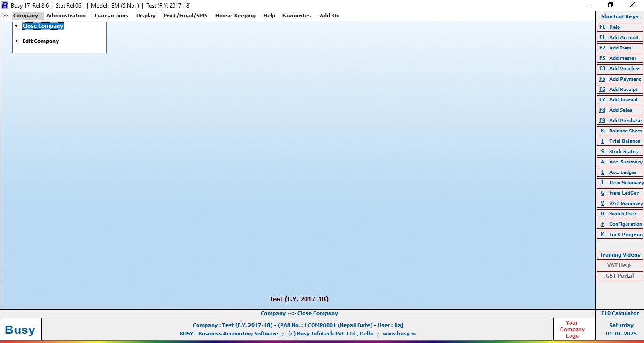This screenshot has width=644, height=343.
Task: Click the F1 Help shortcut button
Action: (x=619, y=27)
